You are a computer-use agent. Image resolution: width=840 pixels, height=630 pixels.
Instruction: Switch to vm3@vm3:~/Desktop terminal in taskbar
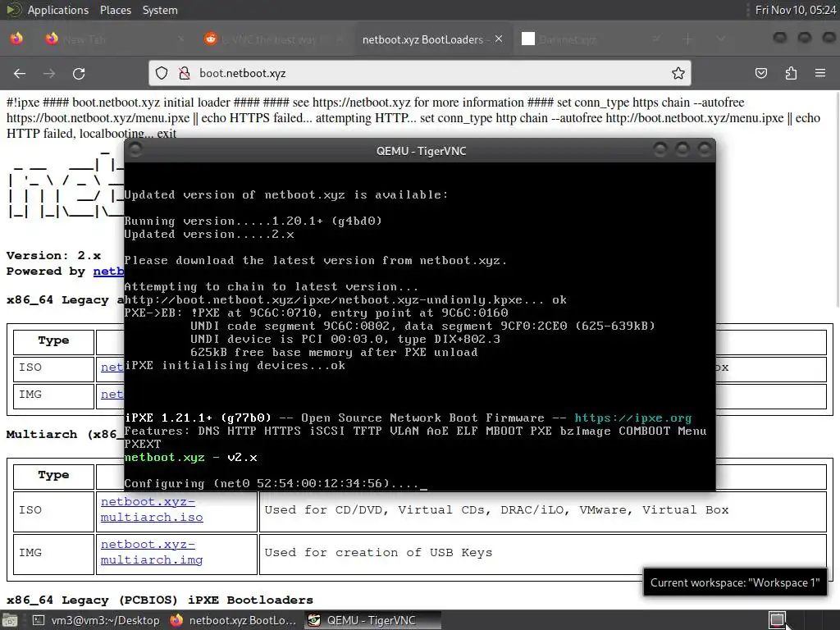(x=97, y=620)
